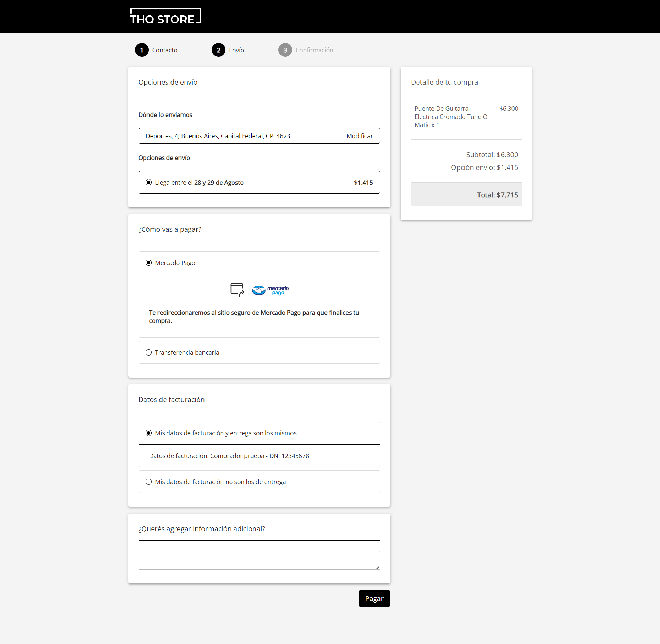This screenshot has width=660, height=644.
Task: Click the textarea resize handle
Action: (x=377, y=567)
